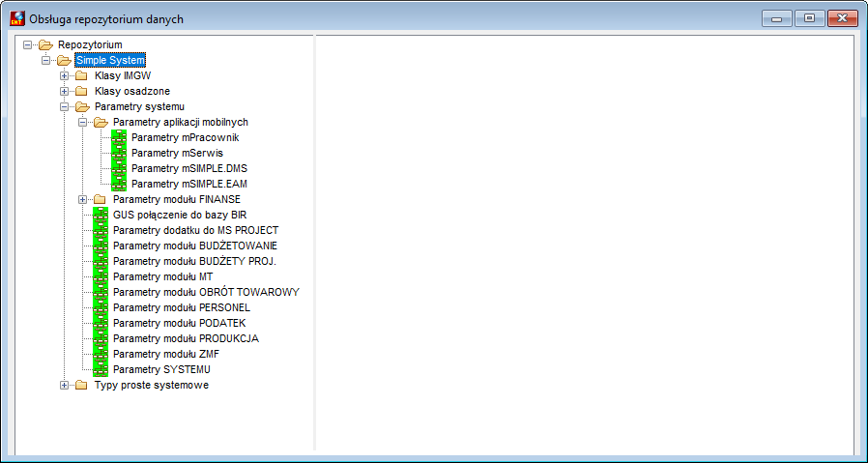
Task: Open Parametry modułu BUDŻETOWANIE entry
Action: (195, 246)
